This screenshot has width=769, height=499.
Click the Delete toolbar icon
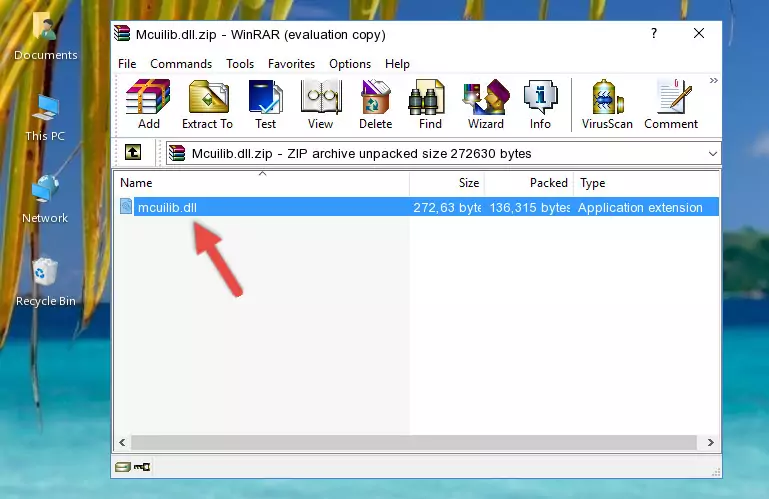point(376,104)
